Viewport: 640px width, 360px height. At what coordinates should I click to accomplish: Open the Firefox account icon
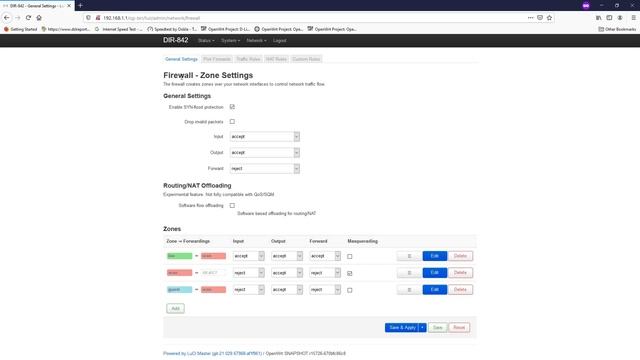coord(620,18)
